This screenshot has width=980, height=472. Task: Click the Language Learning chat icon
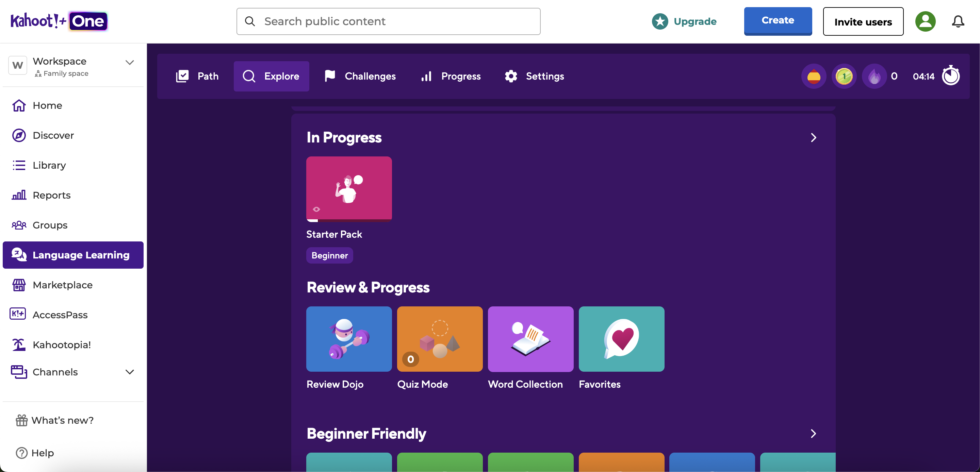tap(19, 254)
